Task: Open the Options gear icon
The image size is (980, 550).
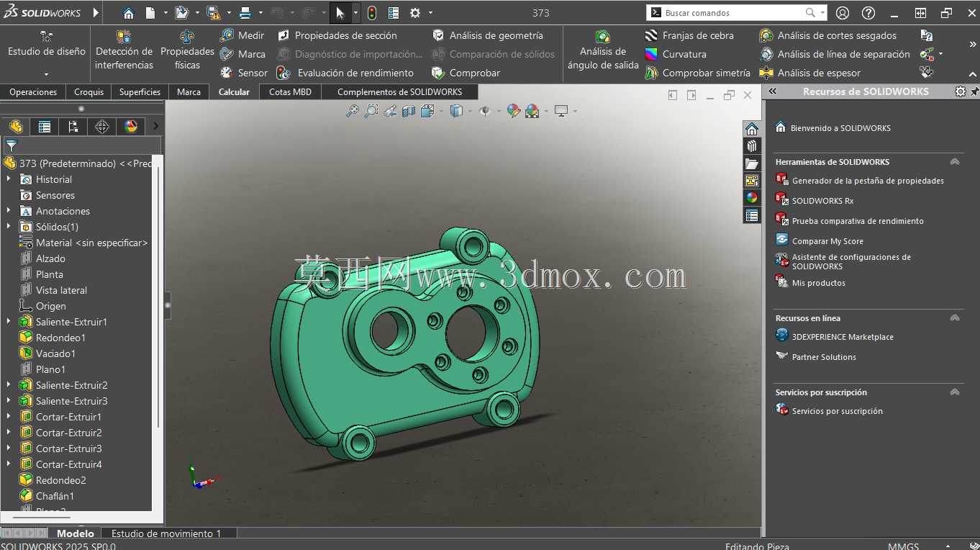Action: click(415, 13)
